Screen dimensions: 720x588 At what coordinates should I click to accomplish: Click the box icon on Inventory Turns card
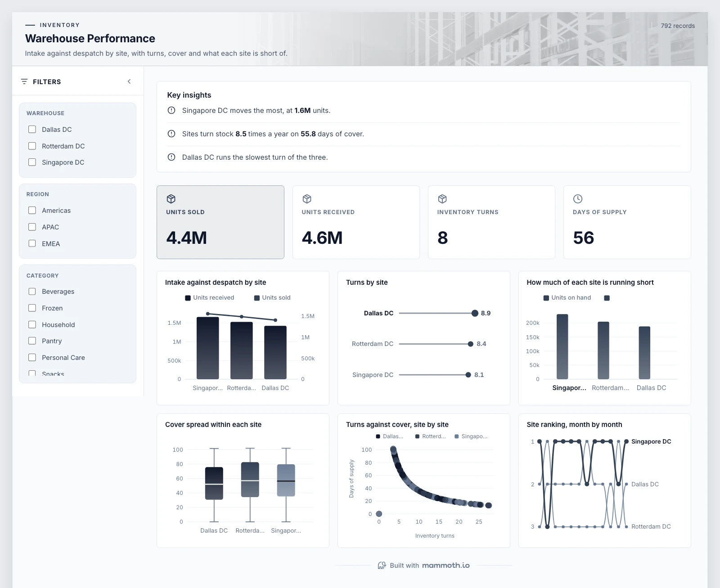(x=442, y=199)
